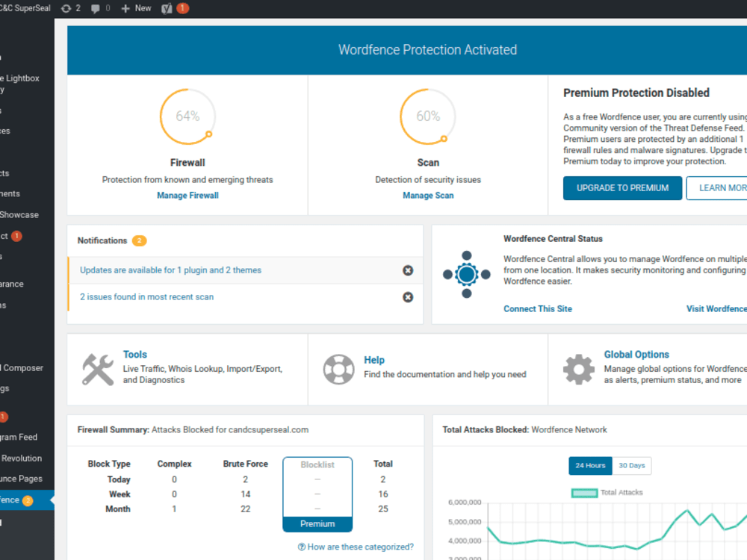Open the 2 issues found in recent scan link
This screenshot has height=560, width=747.
tap(146, 296)
